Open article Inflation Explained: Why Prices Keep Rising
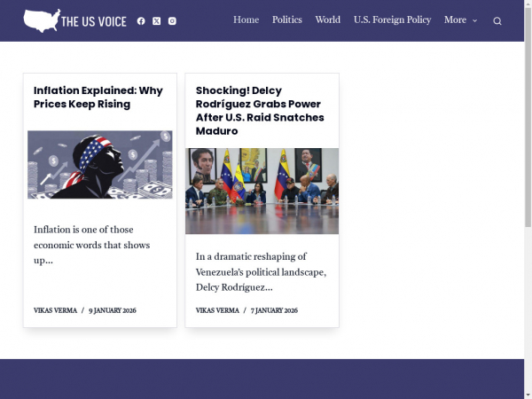 98,97
